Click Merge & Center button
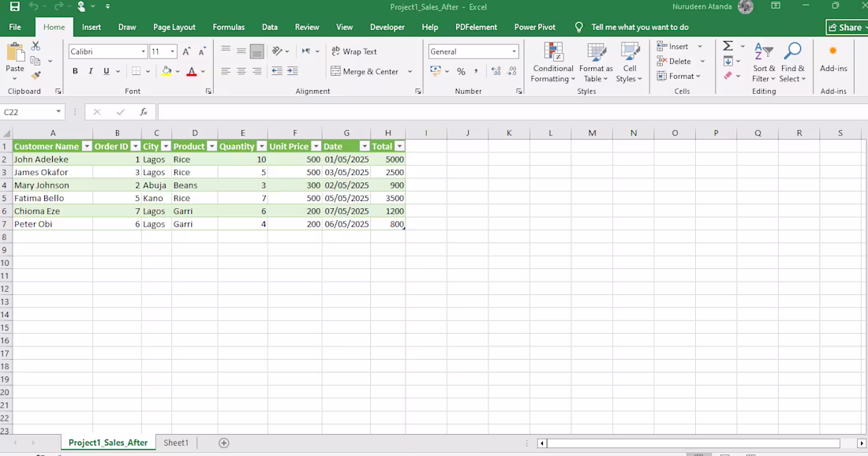The image size is (868, 456). pyautogui.click(x=365, y=71)
